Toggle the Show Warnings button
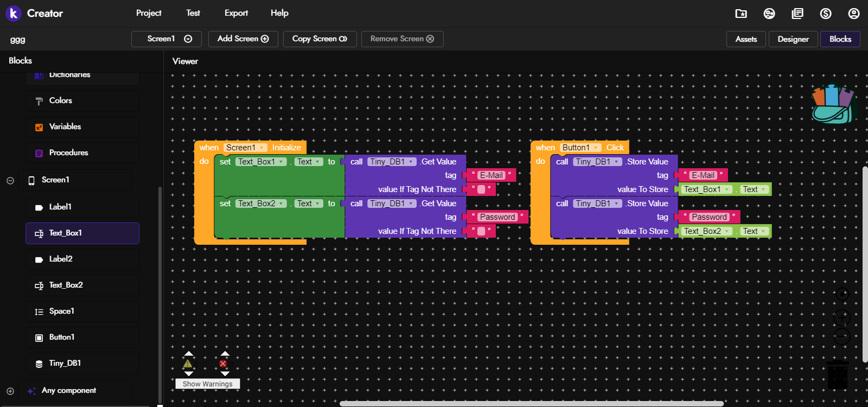This screenshot has height=407, width=868. click(207, 384)
